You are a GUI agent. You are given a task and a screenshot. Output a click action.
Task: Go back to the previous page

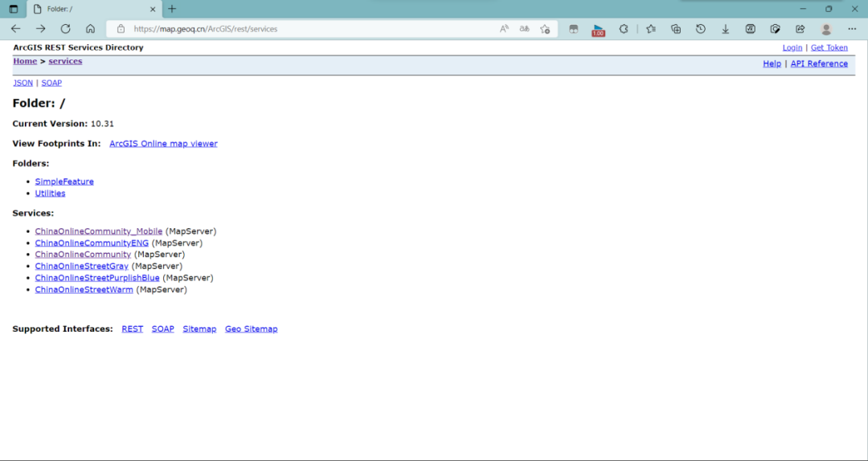click(15, 29)
